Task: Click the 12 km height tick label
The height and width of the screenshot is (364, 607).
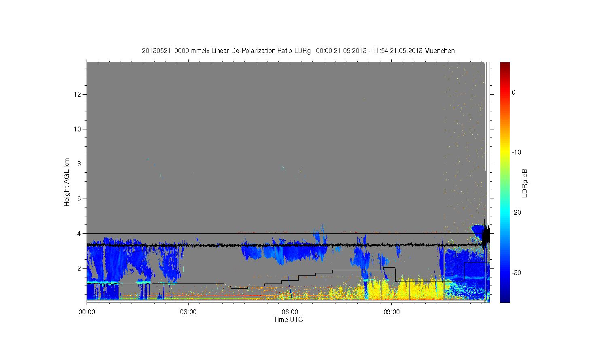Action: (x=78, y=94)
